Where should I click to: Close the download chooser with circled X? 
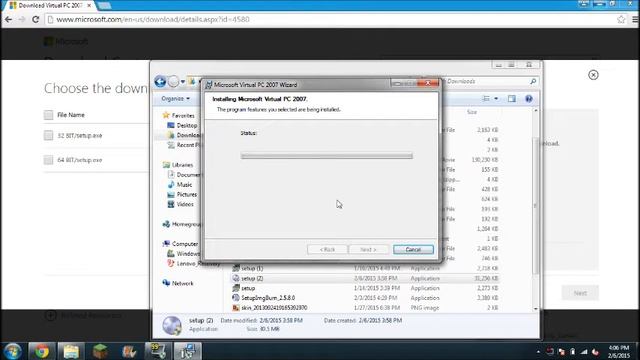coord(593,75)
